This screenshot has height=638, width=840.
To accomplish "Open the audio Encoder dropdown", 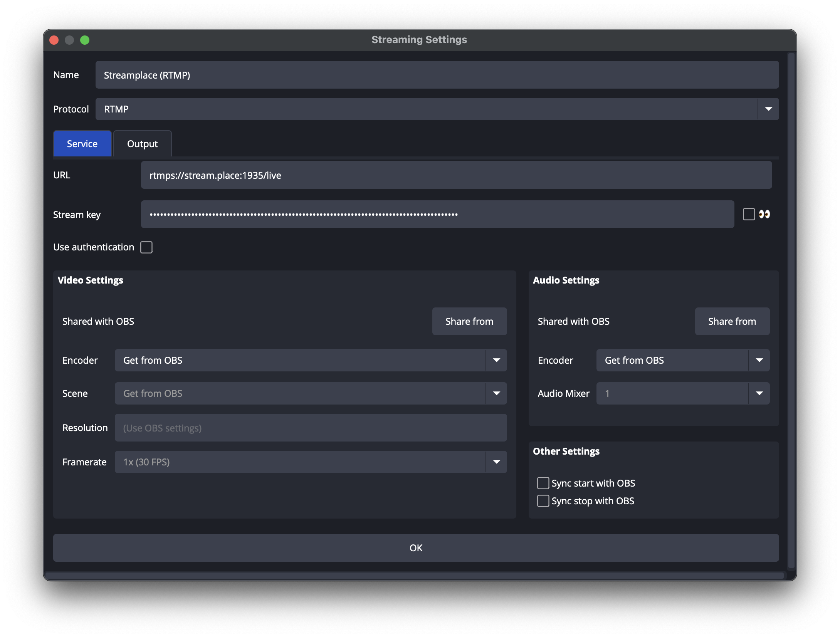I will pos(759,360).
